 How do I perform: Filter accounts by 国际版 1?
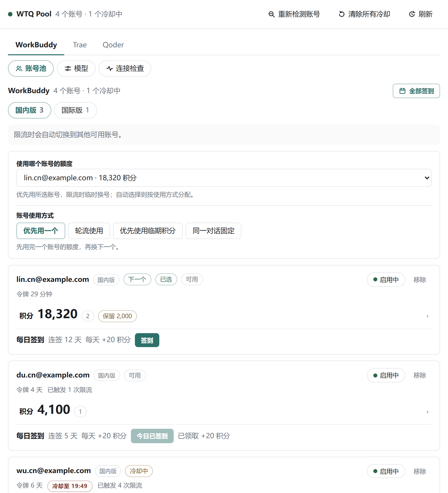pyautogui.click(x=76, y=110)
